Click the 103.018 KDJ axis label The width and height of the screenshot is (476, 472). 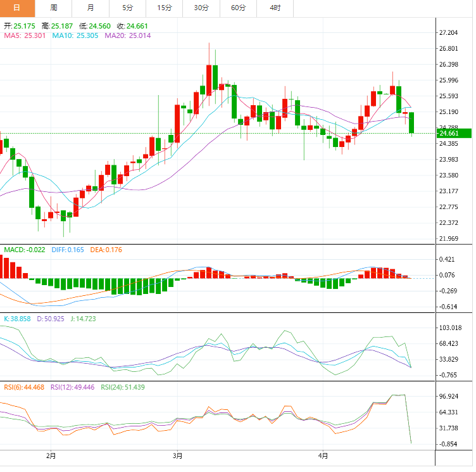click(x=451, y=328)
